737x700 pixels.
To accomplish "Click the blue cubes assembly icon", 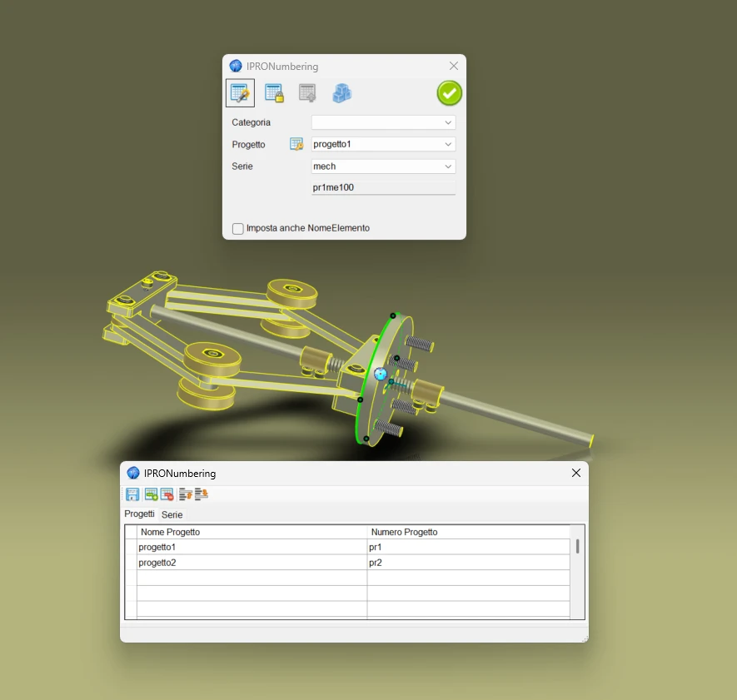I will coord(341,93).
